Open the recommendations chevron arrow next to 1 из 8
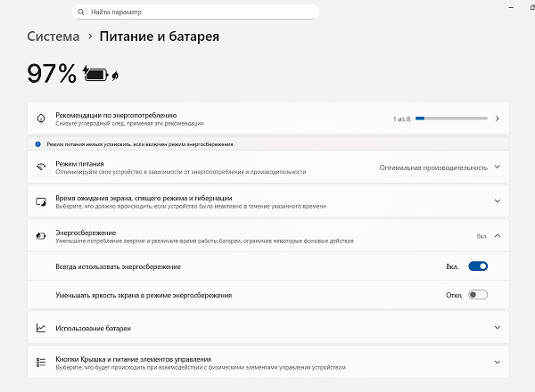This screenshot has height=392, width=535. click(497, 118)
